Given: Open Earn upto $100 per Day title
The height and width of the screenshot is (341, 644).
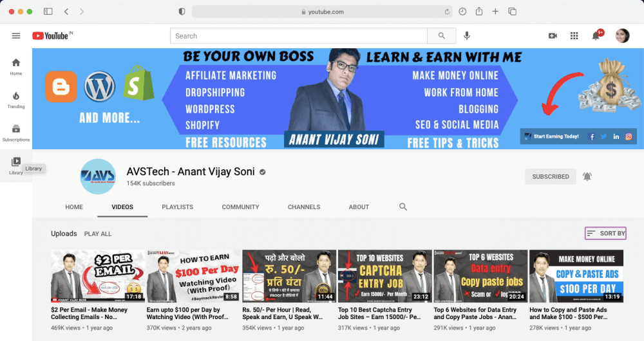Looking at the screenshot, I should (187, 313).
